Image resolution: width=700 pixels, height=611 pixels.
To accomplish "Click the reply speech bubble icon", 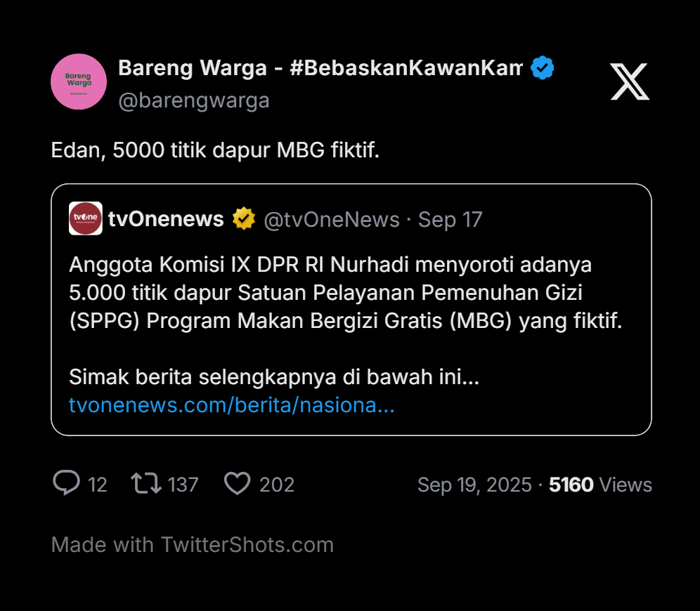I will point(66,483).
